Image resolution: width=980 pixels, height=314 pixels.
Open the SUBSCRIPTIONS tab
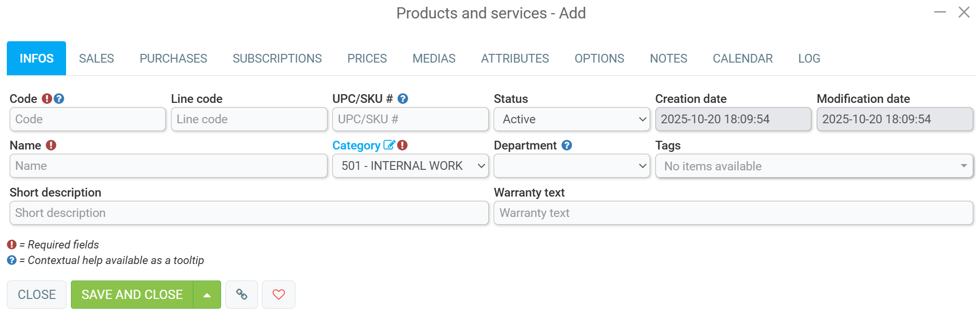(277, 58)
